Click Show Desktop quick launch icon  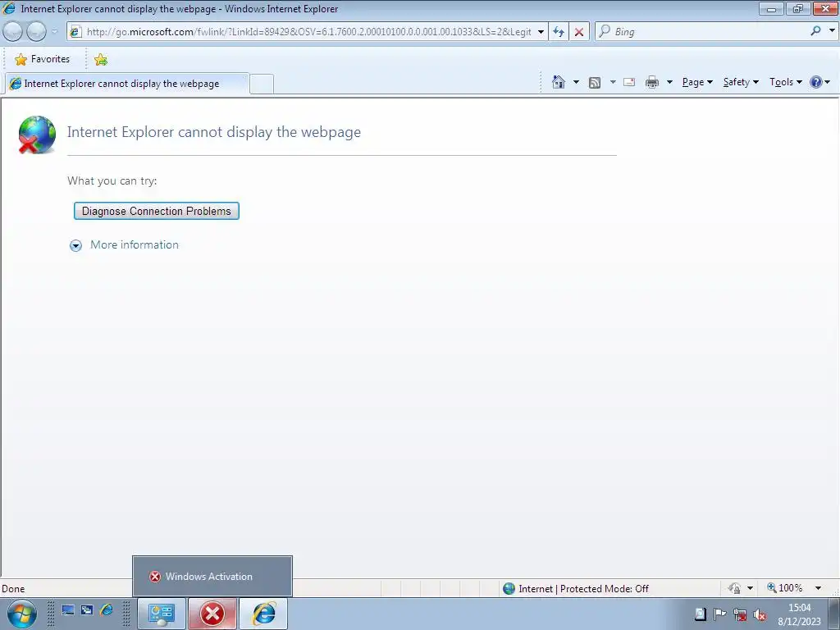pos(67,609)
